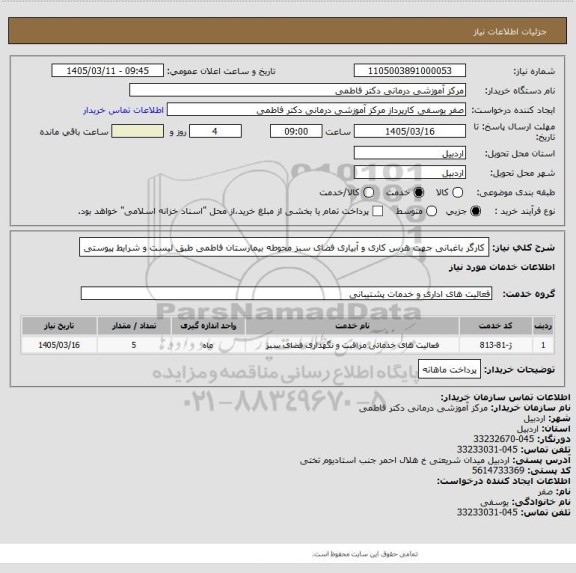Click the buyer organization name field

pos(298,90)
